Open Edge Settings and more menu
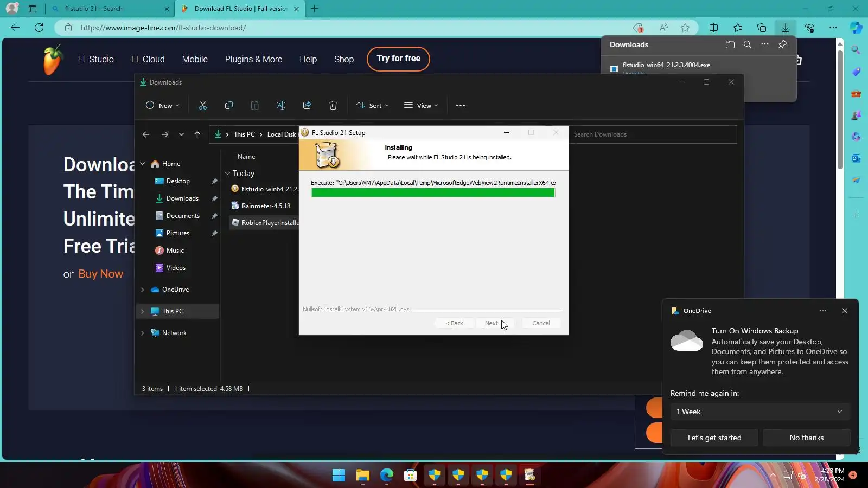The image size is (868, 488). pos(833,28)
